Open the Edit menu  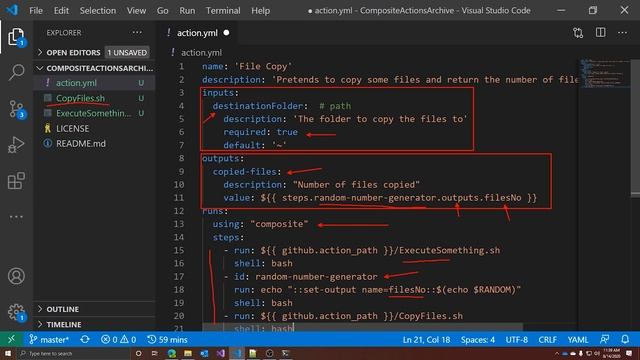[61, 11]
